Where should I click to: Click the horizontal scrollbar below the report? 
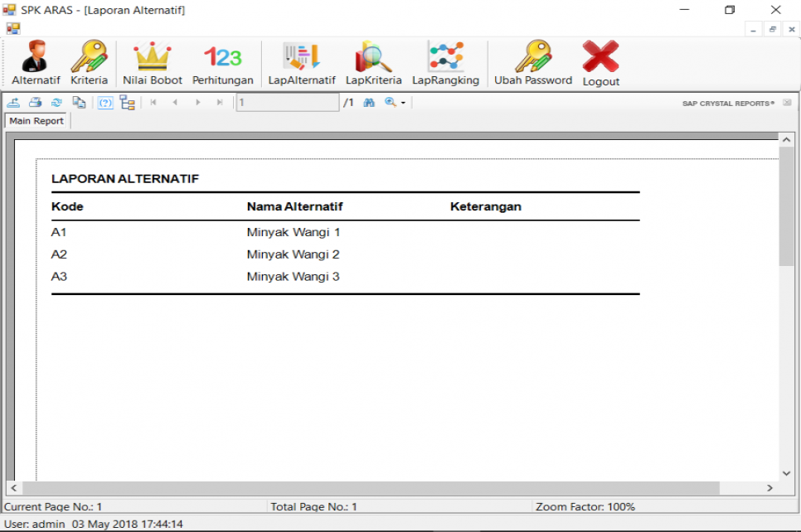pyautogui.click(x=398, y=488)
